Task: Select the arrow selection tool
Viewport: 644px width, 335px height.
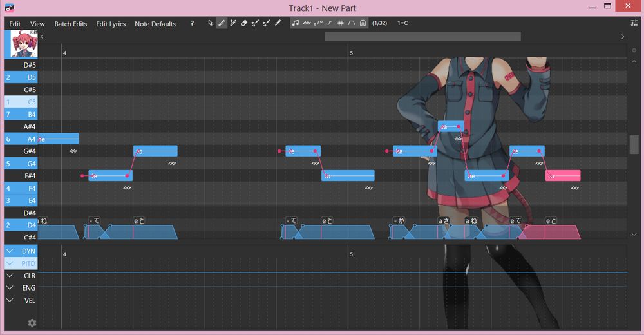Action: click(211, 23)
